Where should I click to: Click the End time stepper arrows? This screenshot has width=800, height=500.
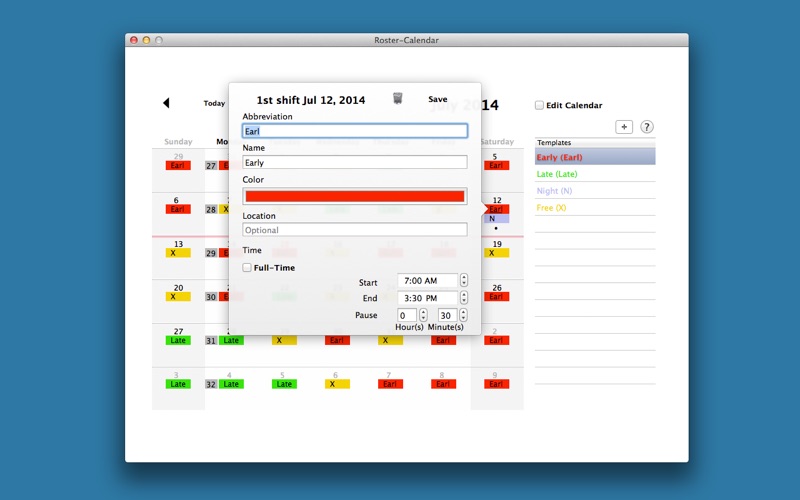point(464,298)
